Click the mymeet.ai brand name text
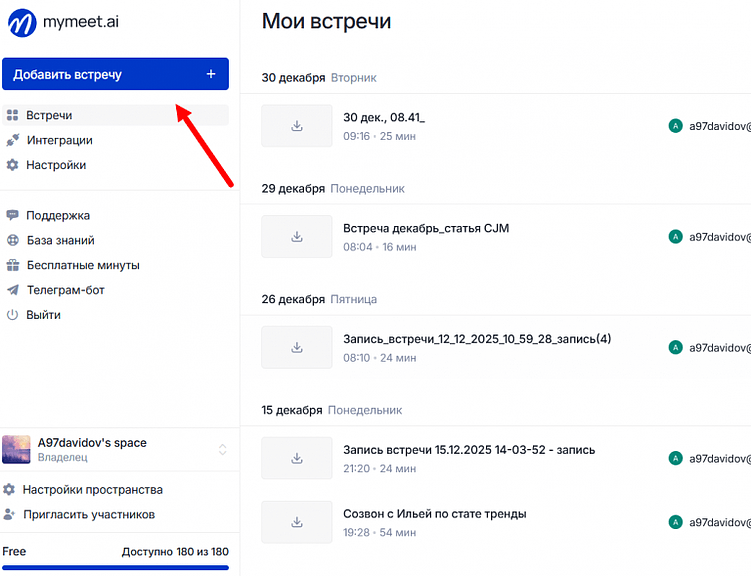Viewport: 751px width, 576px height. click(x=81, y=22)
